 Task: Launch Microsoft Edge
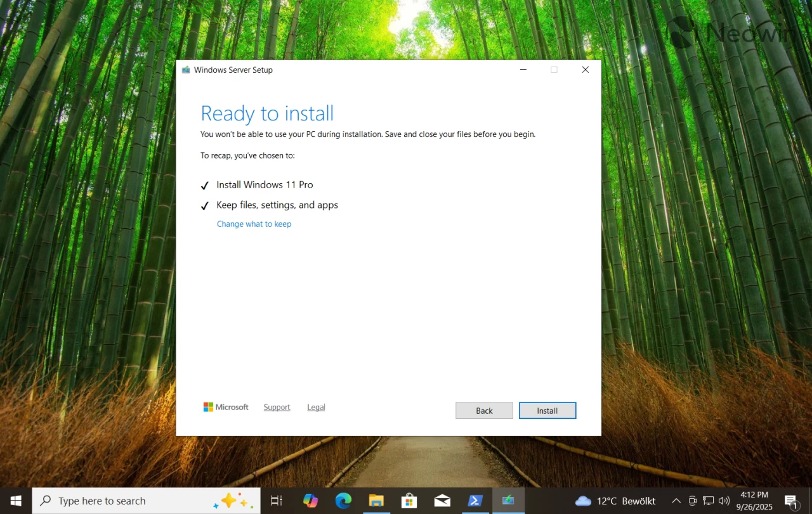click(343, 501)
